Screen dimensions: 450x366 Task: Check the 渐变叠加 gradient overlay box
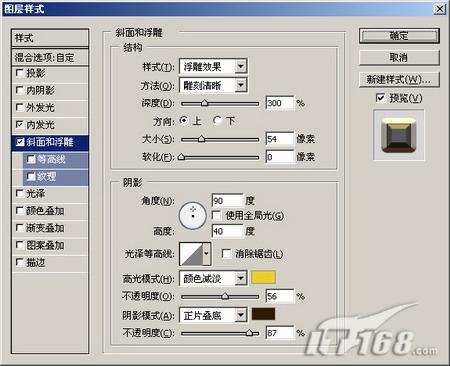[x=19, y=228]
